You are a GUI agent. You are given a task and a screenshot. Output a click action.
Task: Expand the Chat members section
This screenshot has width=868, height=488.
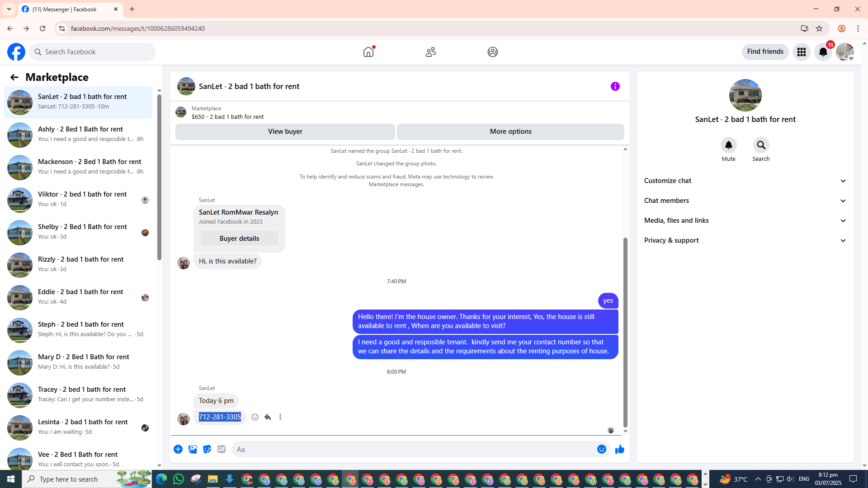(745, 201)
